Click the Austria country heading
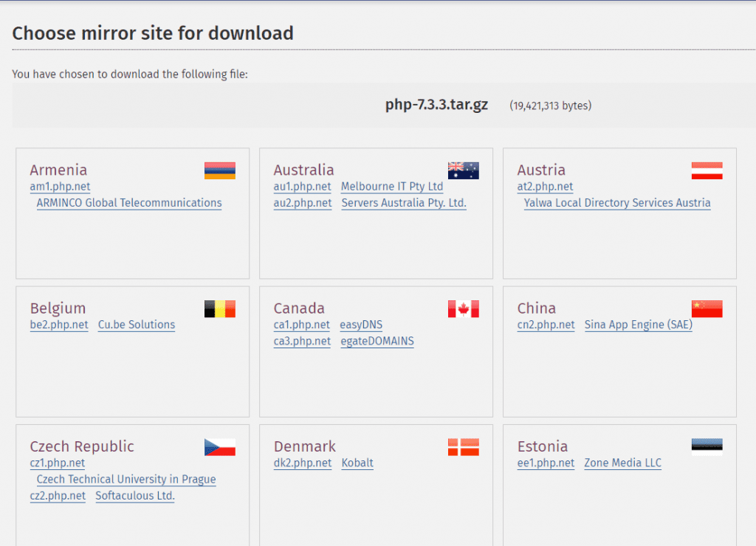The width and height of the screenshot is (756, 546). click(541, 170)
